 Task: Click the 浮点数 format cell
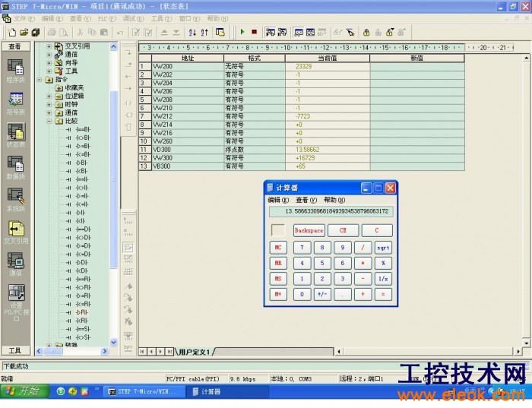pyautogui.click(x=255, y=150)
